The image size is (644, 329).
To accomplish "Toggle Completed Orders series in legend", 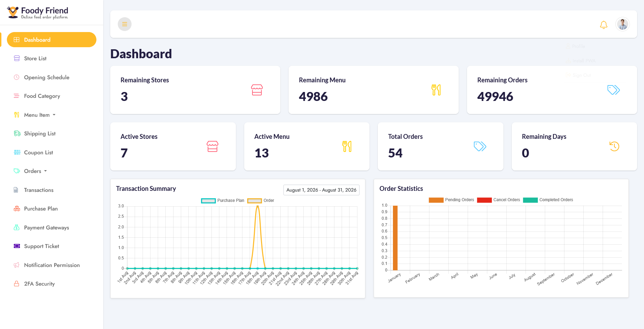I will (x=548, y=200).
